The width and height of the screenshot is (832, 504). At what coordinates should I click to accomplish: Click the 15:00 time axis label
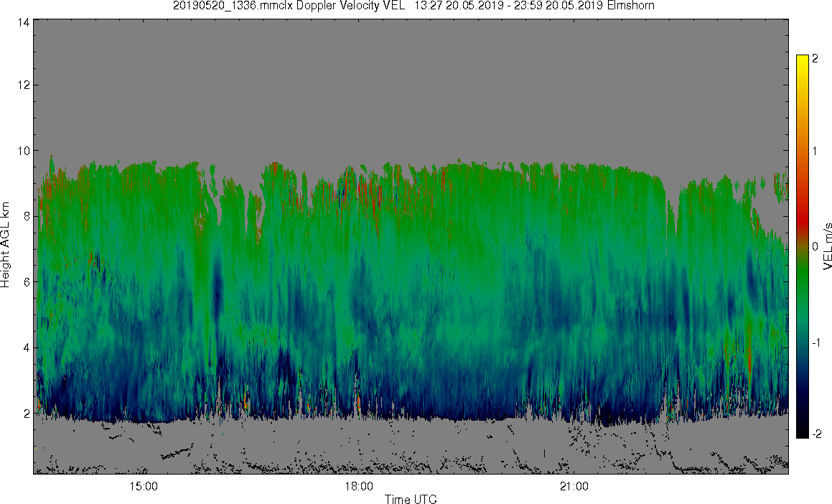click(x=144, y=486)
